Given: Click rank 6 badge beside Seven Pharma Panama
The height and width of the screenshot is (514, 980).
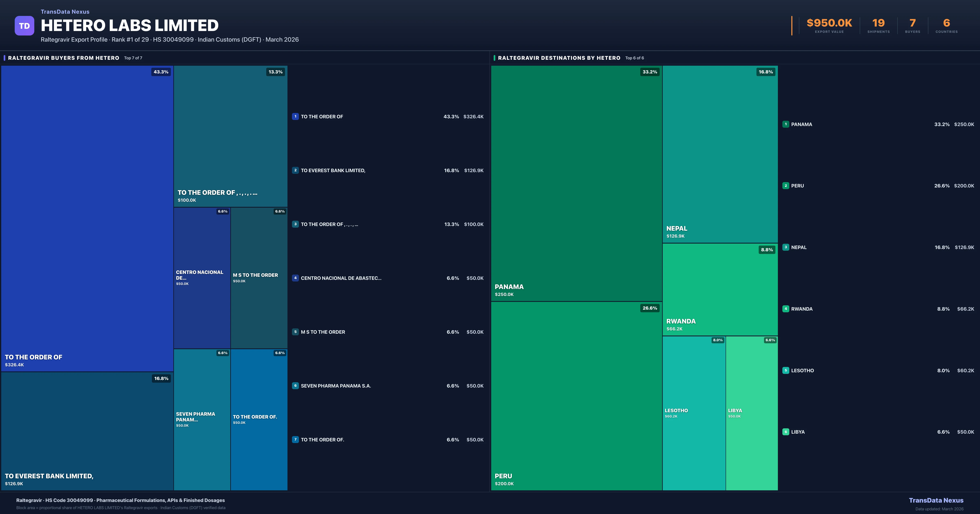Looking at the screenshot, I should (295, 385).
